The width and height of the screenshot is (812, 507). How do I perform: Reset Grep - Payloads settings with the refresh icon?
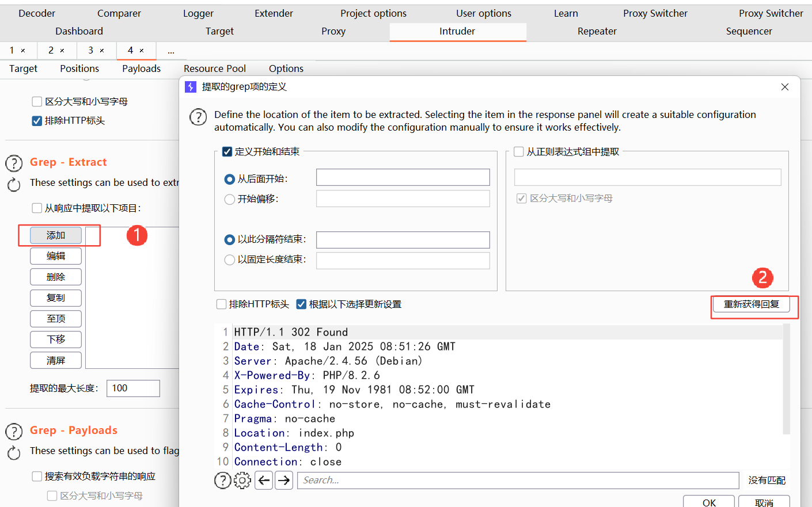pos(14,453)
